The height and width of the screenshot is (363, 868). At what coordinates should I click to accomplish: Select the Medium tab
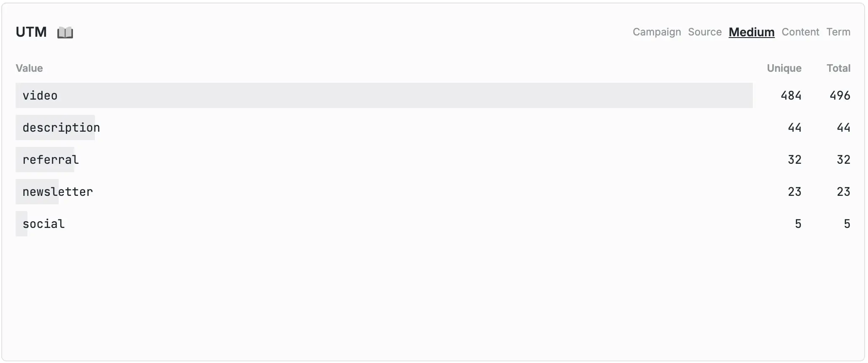(x=751, y=32)
